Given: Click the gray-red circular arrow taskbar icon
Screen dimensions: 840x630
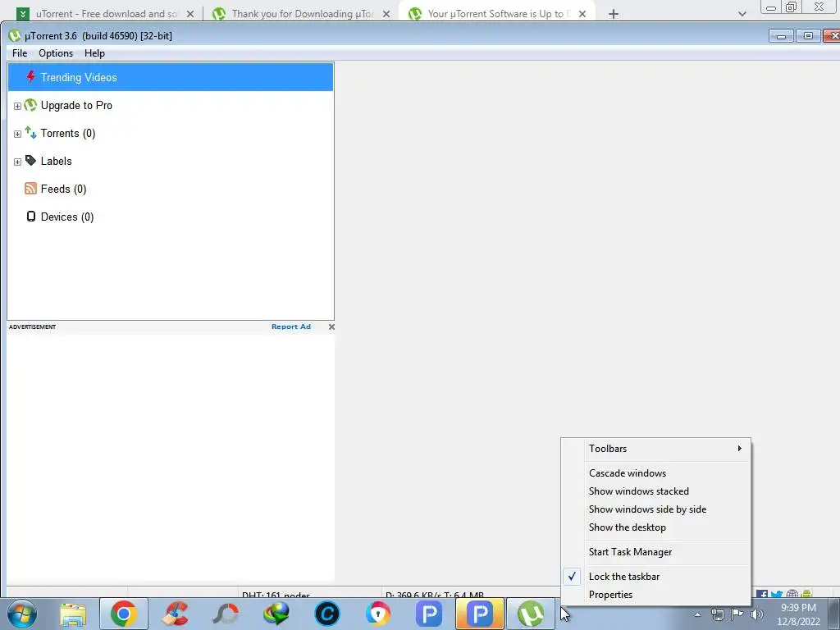Looking at the screenshot, I should (x=226, y=614).
